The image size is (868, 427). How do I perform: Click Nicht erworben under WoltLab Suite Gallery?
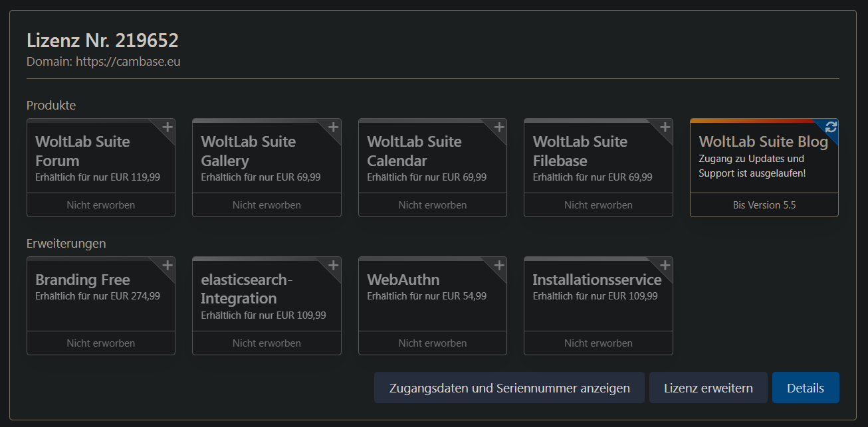(x=267, y=205)
